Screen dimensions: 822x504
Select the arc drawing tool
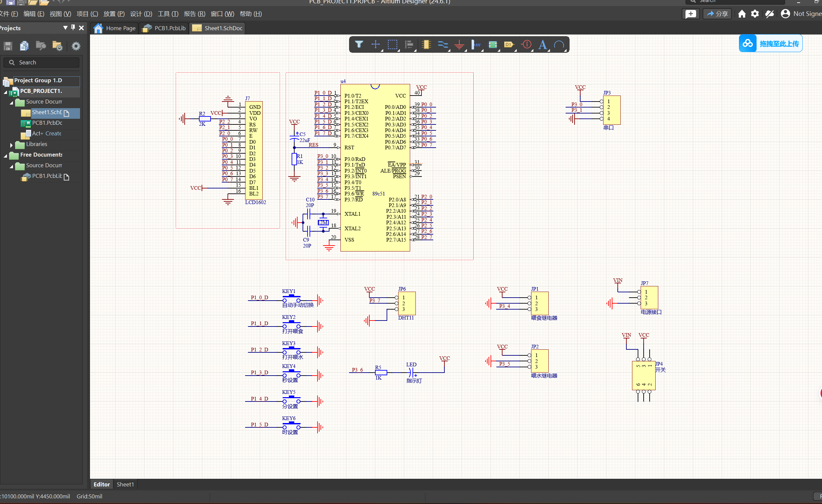(x=559, y=44)
